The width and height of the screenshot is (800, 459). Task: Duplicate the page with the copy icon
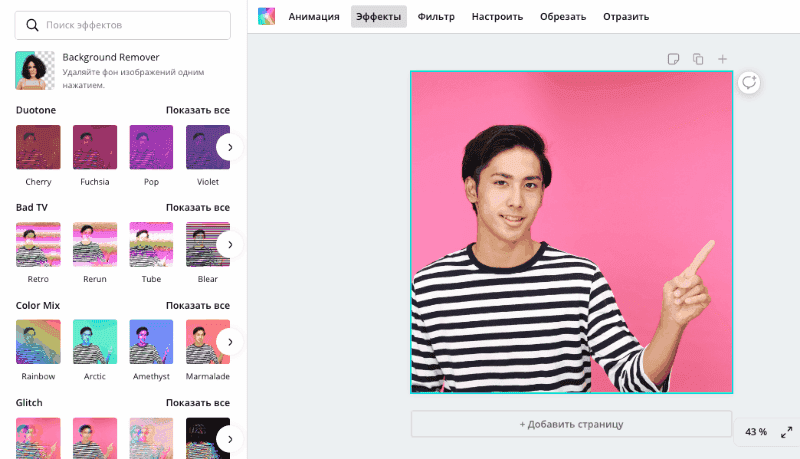click(698, 59)
